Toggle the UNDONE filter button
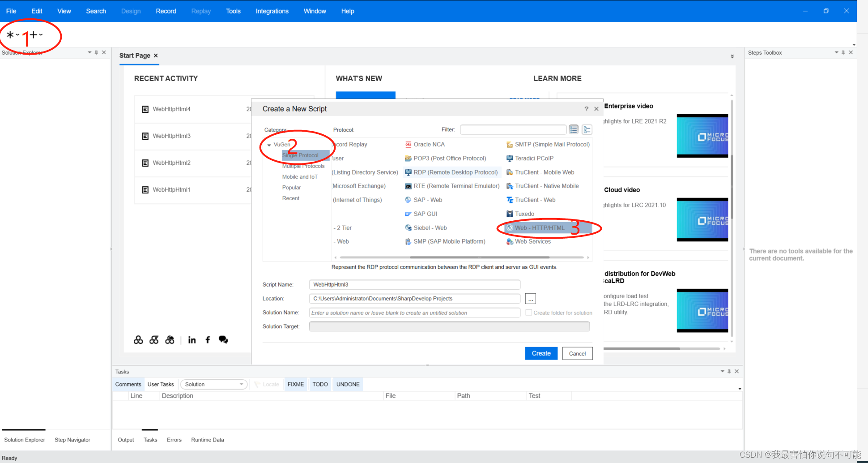The width and height of the screenshot is (868, 463). coord(348,384)
